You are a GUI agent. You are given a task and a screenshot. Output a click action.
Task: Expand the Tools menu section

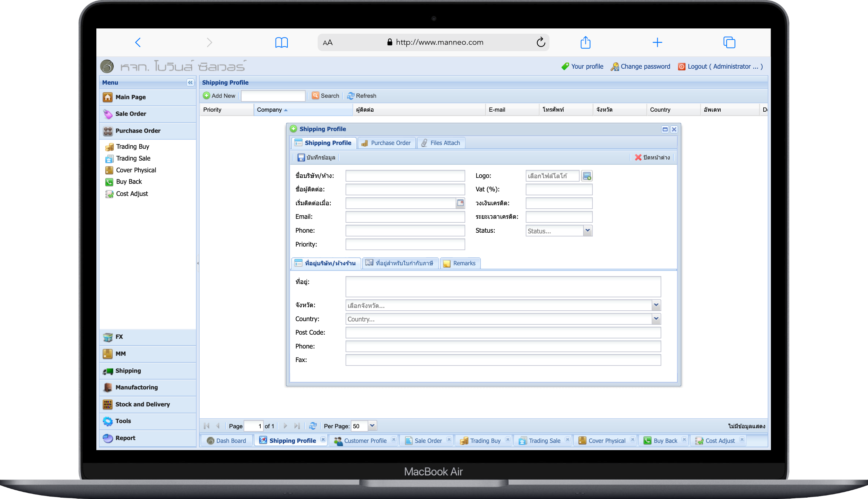pyautogui.click(x=148, y=421)
